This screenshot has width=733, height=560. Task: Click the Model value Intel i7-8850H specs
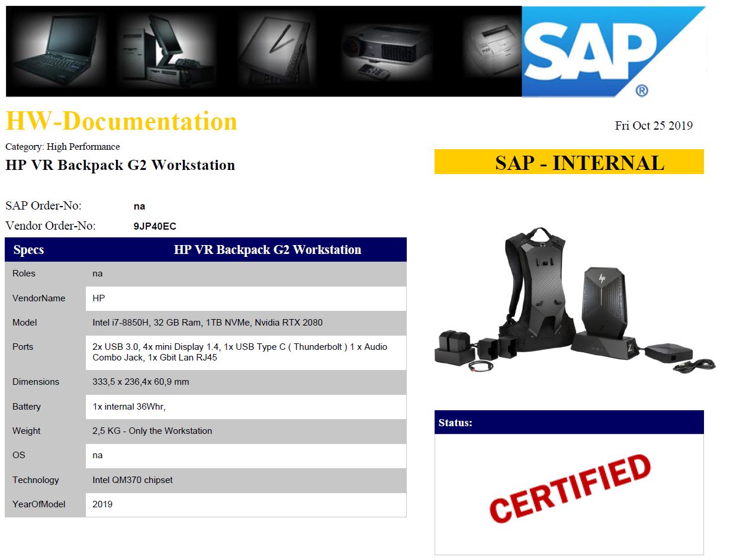pyautogui.click(x=208, y=323)
